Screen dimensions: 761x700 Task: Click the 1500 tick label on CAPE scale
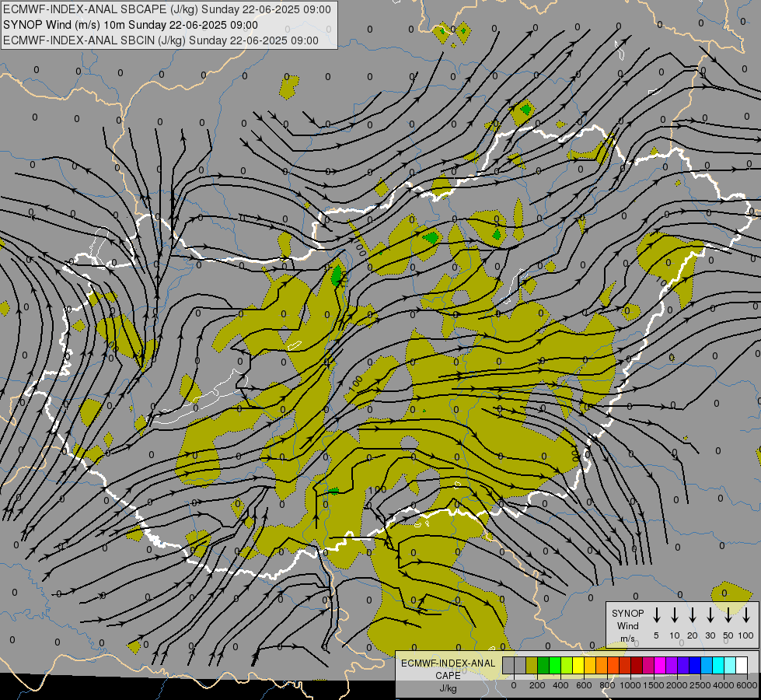click(x=654, y=685)
